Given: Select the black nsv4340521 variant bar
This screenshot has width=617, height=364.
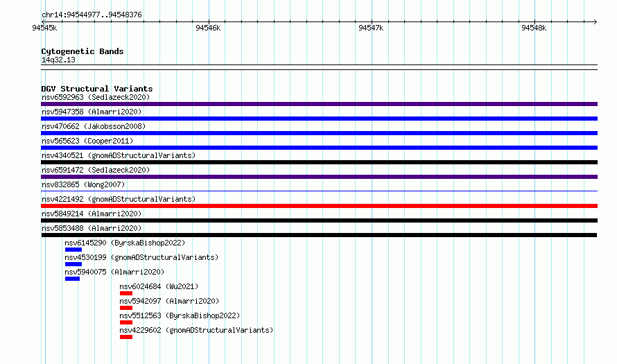Looking at the screenshot, I should click(319, 162).
